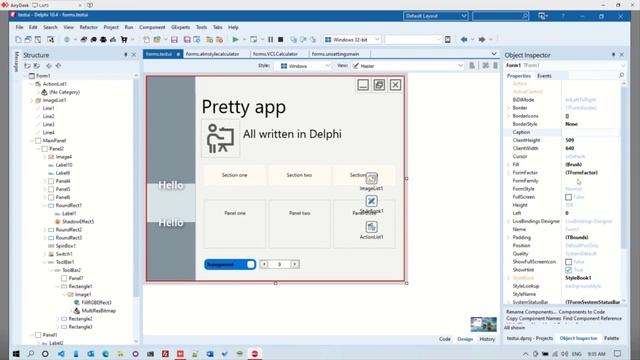Click the New Items page icon
This screenshot has height=360, width=640.
147,40
